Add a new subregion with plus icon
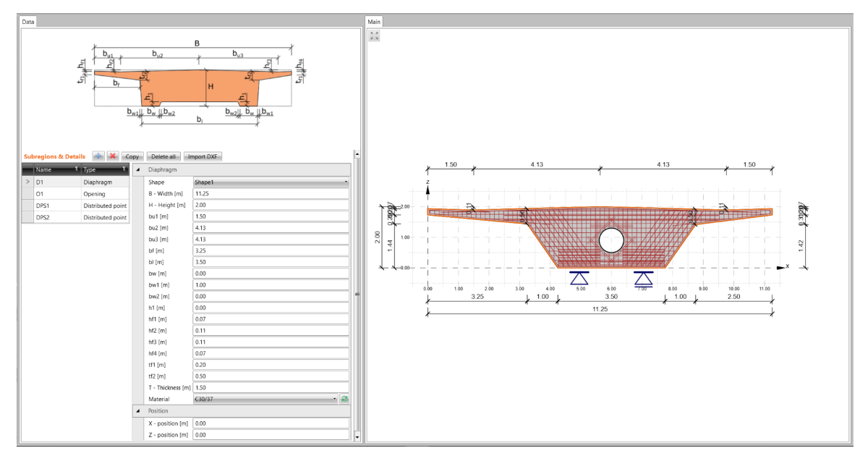The height and width of the screenshot is (456, 868). pyautogui.click(x=98, y=156)
